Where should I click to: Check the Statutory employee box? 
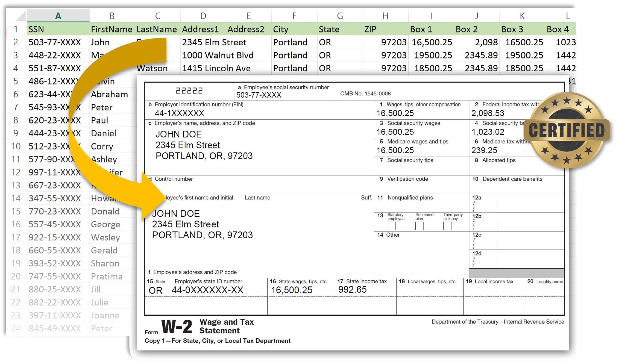point(392,226)
